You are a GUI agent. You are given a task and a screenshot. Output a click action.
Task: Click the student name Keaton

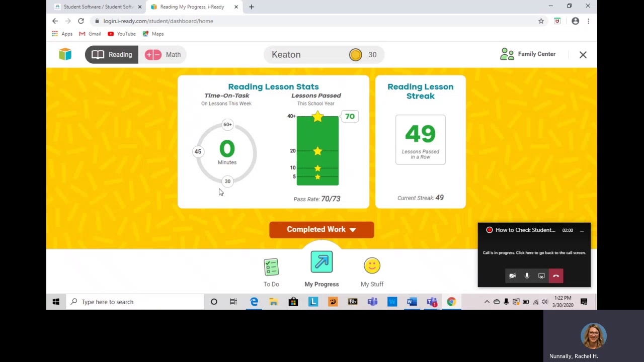coord(286,54)
